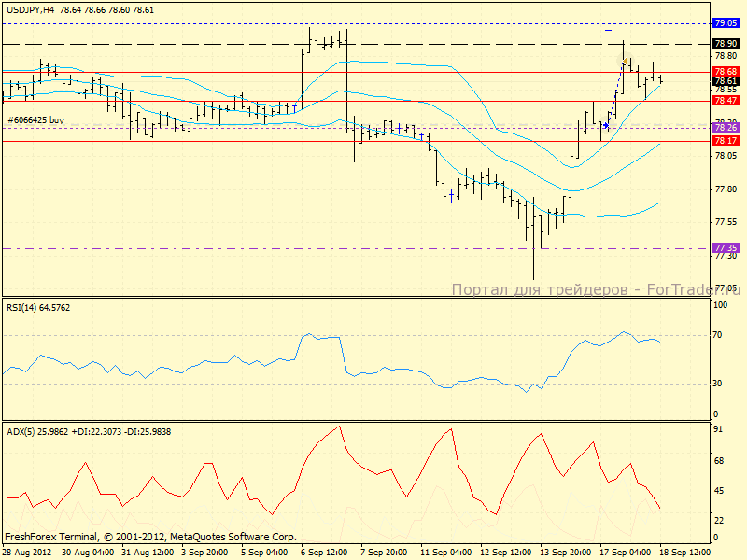
Task: Click the 6 Sep 12:00 time axis label
Action: [325, 552]
